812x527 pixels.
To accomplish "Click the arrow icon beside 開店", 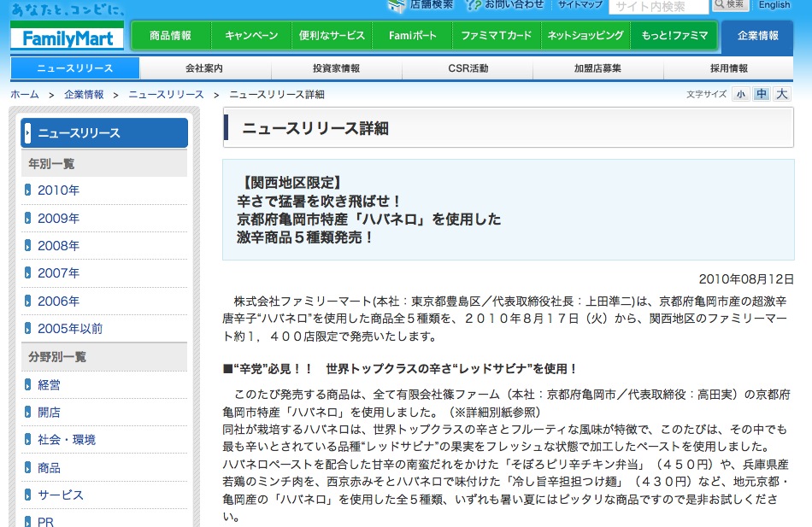I will point(28,413).
